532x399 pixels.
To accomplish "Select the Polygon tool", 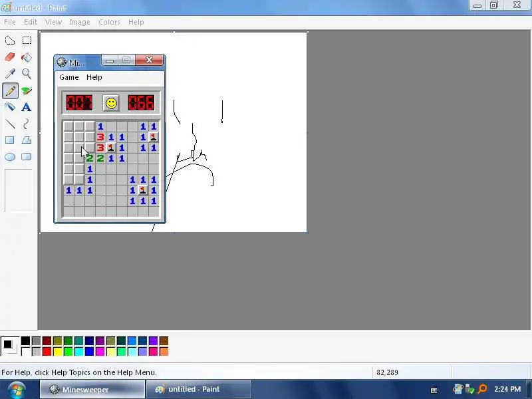I will click(27, 140).
